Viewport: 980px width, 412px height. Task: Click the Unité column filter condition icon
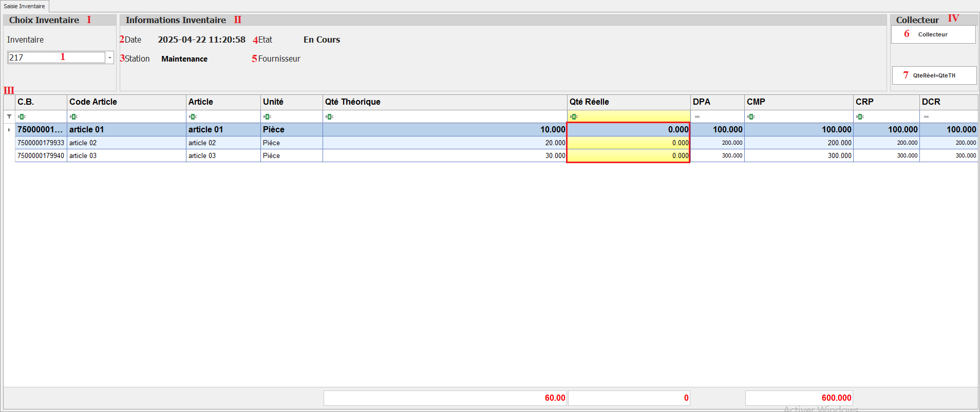pyautogui.click(x=267, y=117)
